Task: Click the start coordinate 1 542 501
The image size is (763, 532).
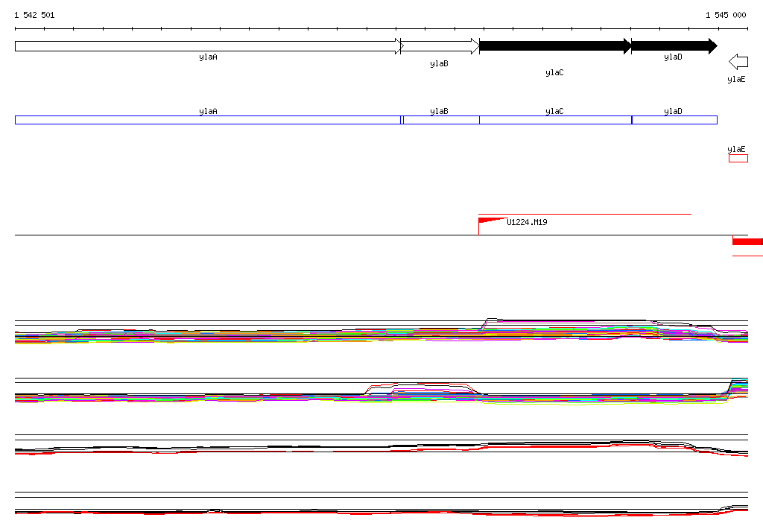Action: (x=34, y=15)
